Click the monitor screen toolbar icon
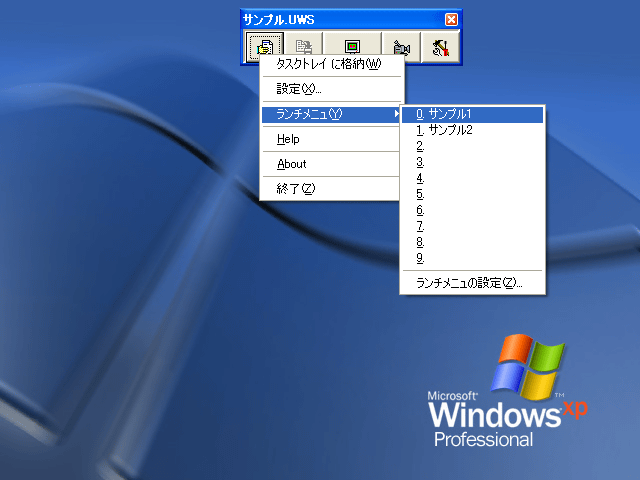 click(x=352, y=46)
